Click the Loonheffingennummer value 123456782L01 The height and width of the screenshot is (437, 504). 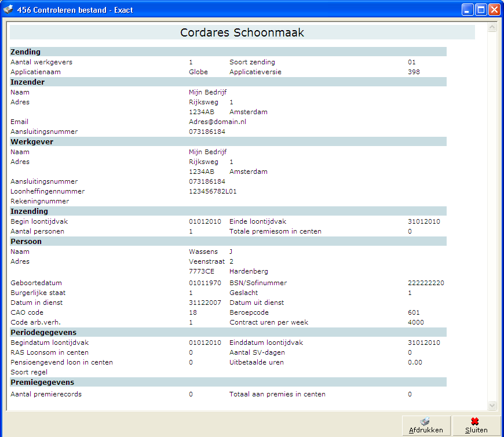pos(213,191)
